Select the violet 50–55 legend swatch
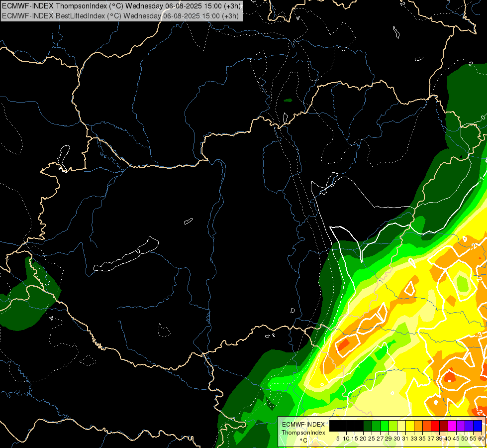The image size is (487, 448). 469,426
